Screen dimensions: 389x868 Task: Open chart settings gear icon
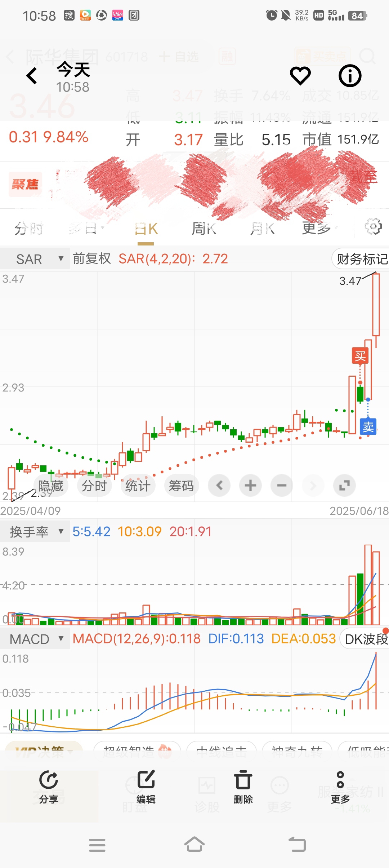pos(373,227)
